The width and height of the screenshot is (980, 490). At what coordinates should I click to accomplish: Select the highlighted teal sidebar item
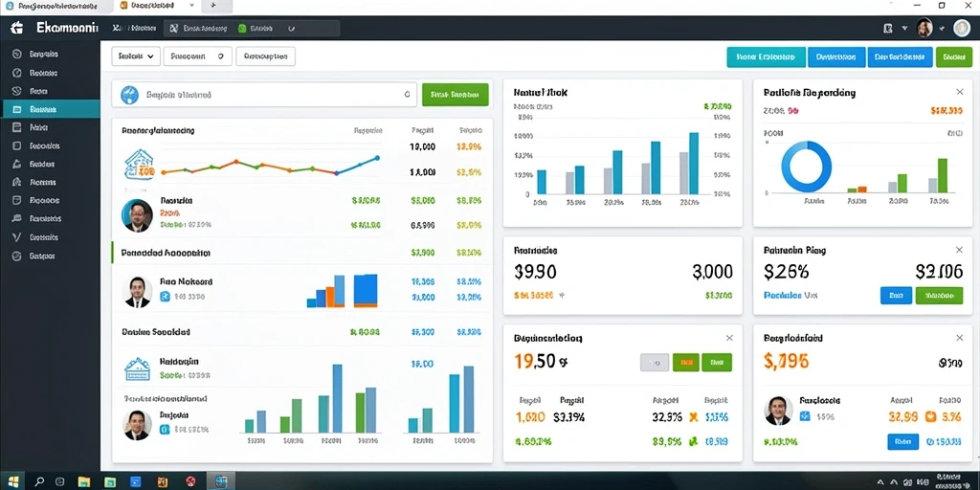(50, 109)
